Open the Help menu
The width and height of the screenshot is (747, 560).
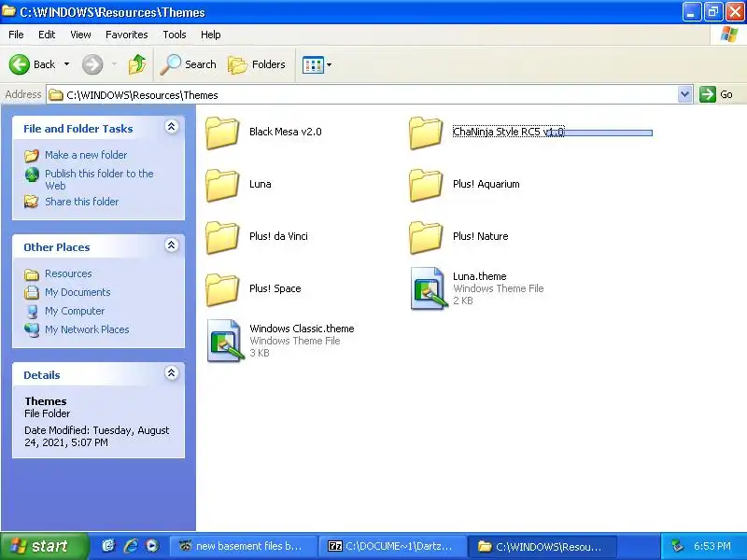point(211,35)
